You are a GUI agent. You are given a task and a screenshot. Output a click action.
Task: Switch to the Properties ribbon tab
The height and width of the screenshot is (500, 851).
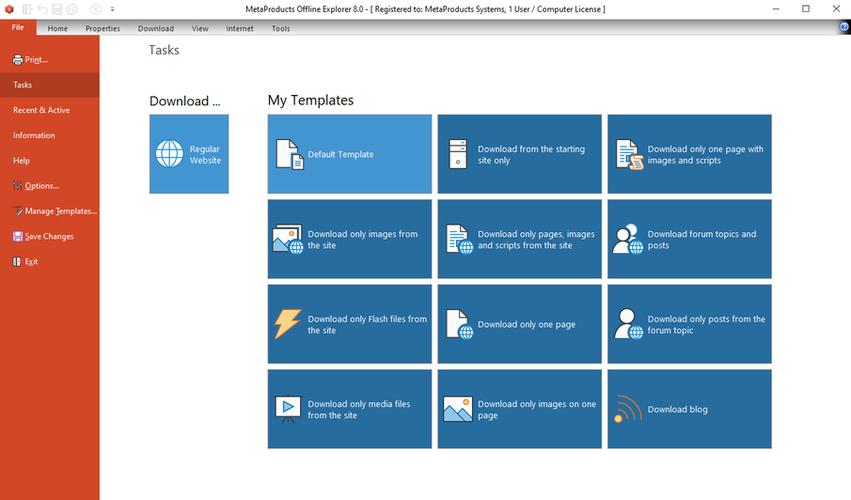click(x=102, y=29)
